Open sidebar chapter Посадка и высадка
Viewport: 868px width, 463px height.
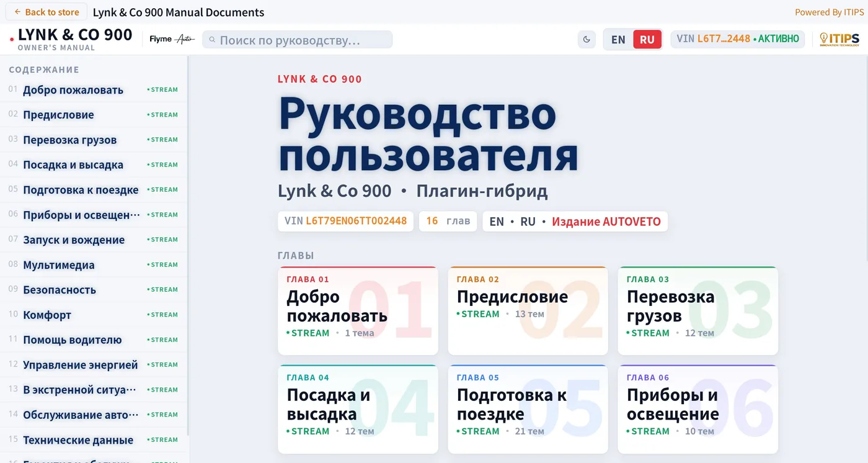click(94, 164)
